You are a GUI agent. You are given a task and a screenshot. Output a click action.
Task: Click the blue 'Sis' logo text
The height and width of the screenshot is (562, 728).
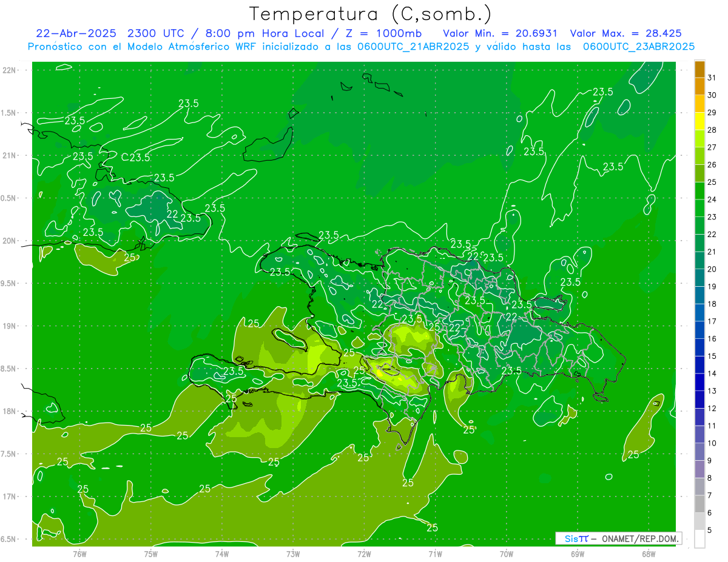click(570, 538)
